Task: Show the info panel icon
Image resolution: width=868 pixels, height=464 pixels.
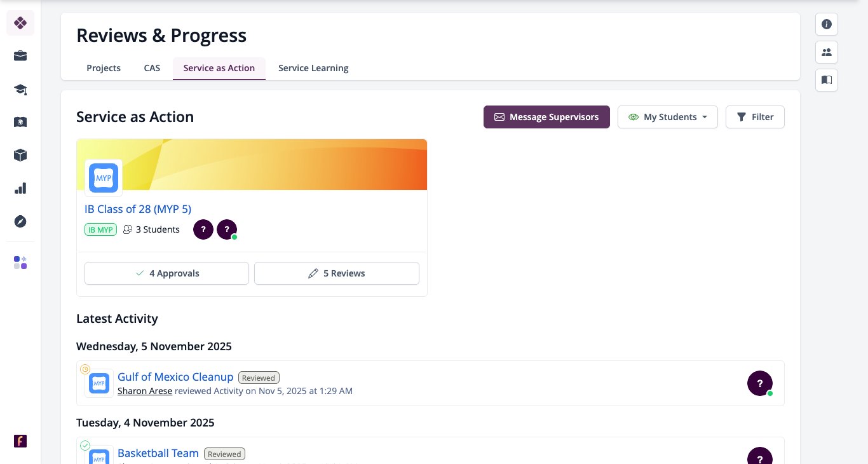Action: click(x=827, y=24)
